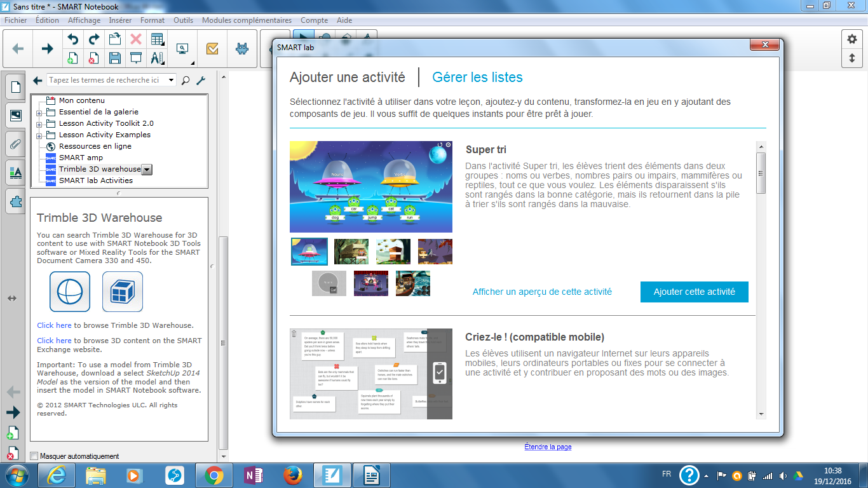Delete page icon at sidebar bottom

click(x=12, y=454)
